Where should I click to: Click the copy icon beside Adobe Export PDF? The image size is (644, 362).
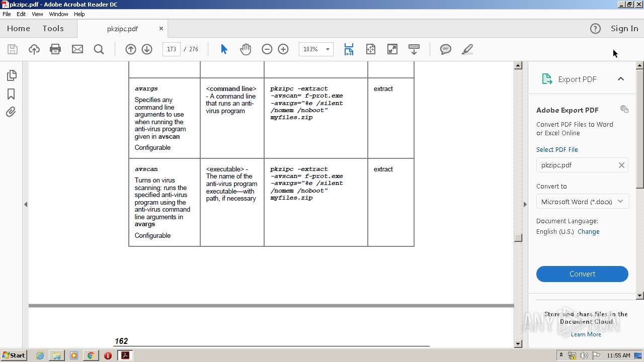point(624,109)
